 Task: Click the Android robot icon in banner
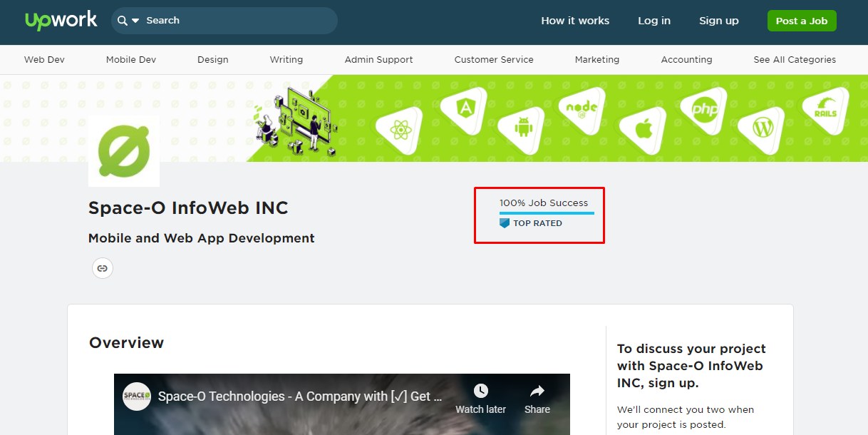coord(524,128)
